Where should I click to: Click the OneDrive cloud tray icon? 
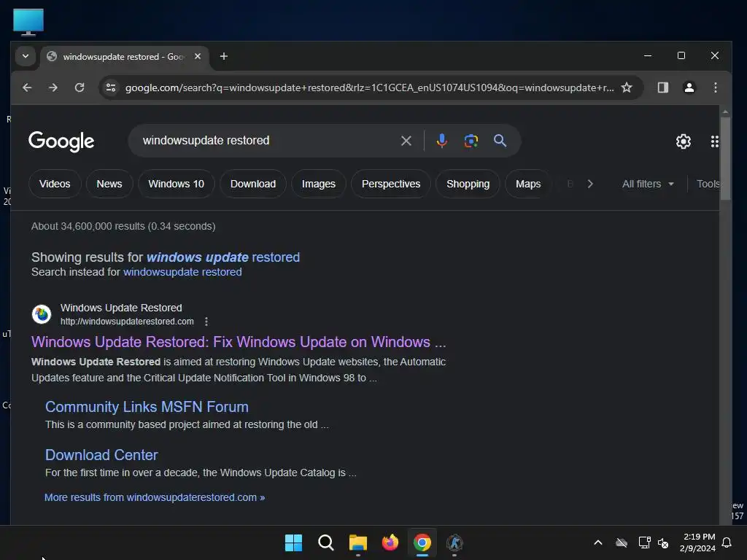tap(622, 542)
